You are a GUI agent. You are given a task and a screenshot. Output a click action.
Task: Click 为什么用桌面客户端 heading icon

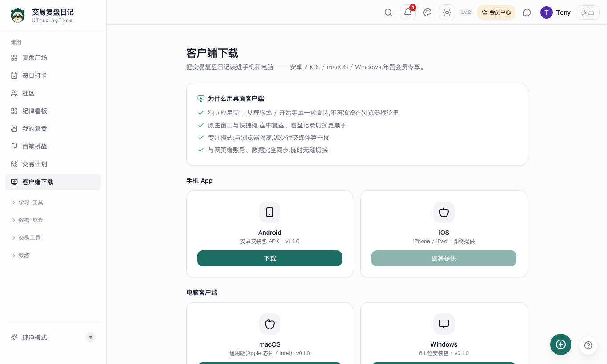[201, 99]
